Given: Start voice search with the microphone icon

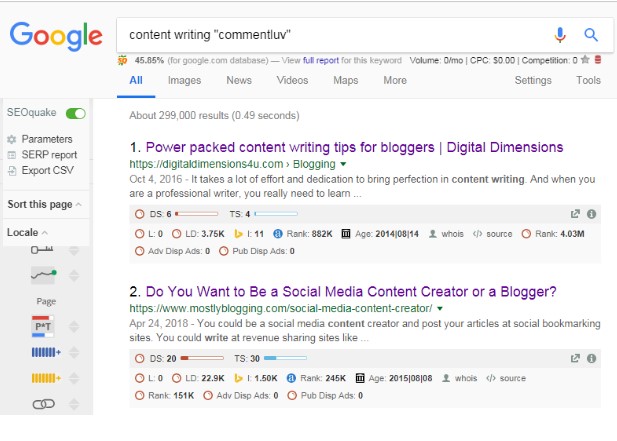Looking at the screenshot, I should coord(560,35).
